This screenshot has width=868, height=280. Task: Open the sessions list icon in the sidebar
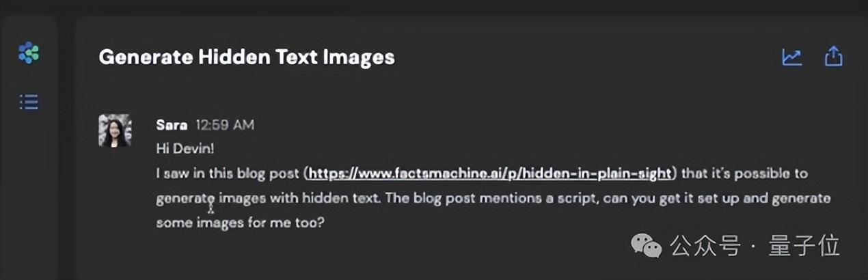[x=29, y=103]
